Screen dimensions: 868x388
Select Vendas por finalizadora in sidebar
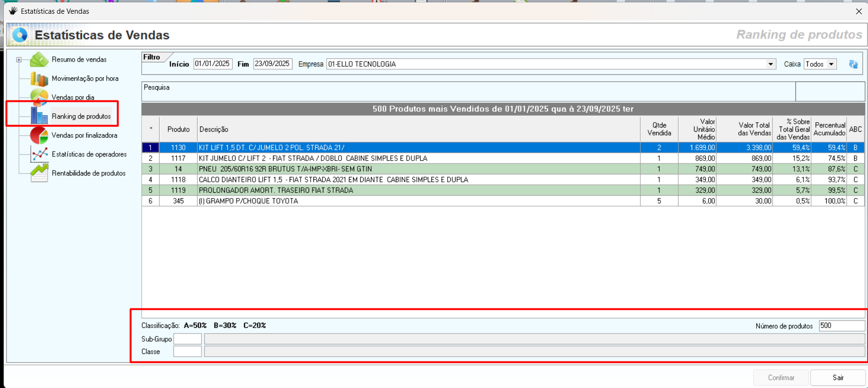[x=84, y=135]
